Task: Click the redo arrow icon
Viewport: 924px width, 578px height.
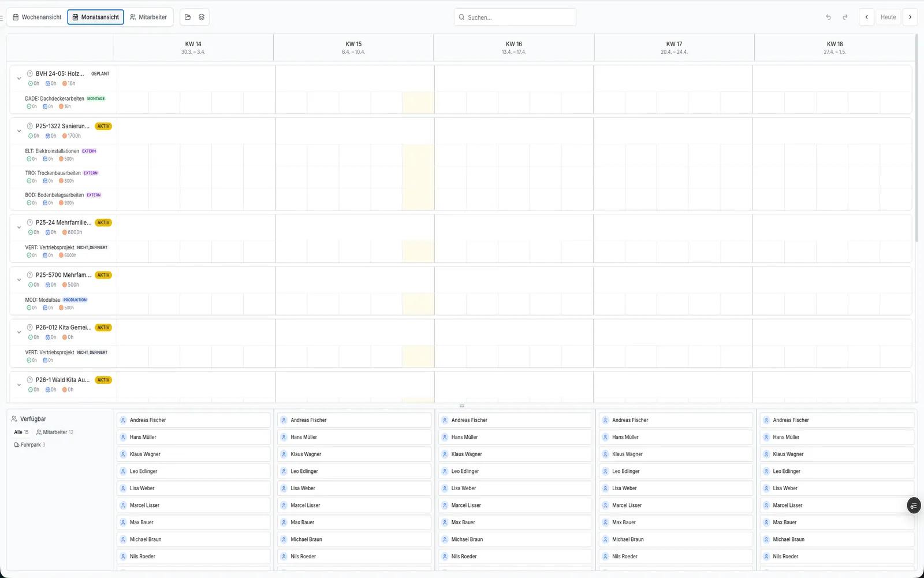Action: click(845, 17)
